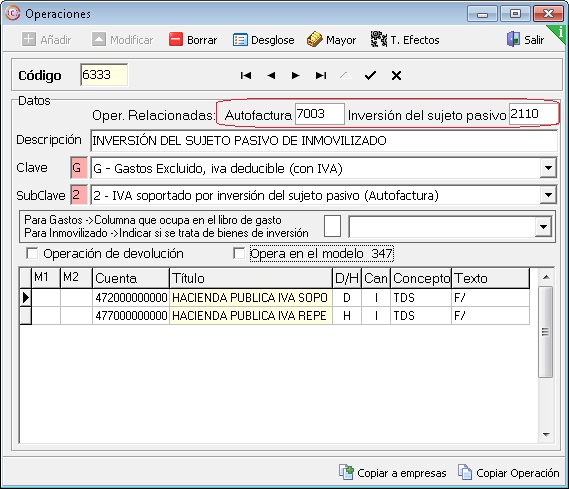Image resolution: width=569 pixels, height=489 pixels.
Task: Expand the SubClave dropdown list
Action: coord(548,196)
